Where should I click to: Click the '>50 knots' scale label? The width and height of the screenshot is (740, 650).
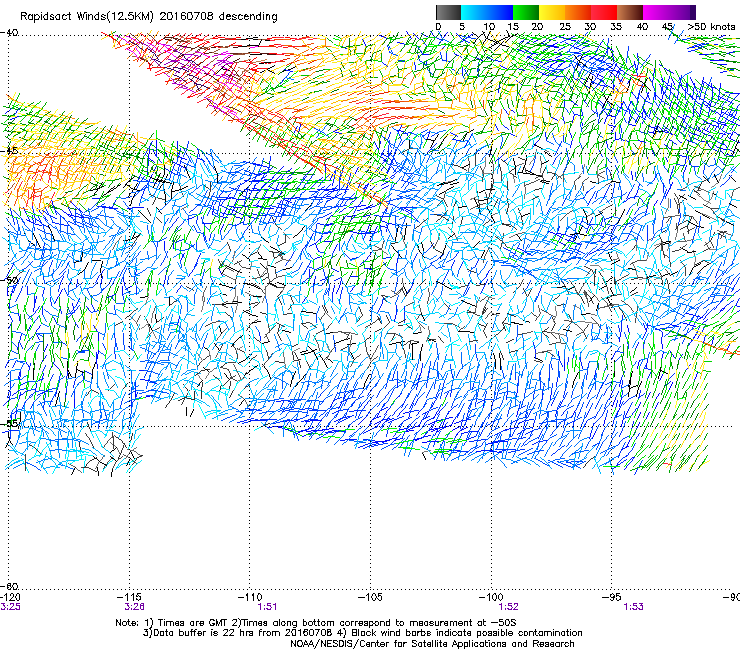tap(711, 27)
